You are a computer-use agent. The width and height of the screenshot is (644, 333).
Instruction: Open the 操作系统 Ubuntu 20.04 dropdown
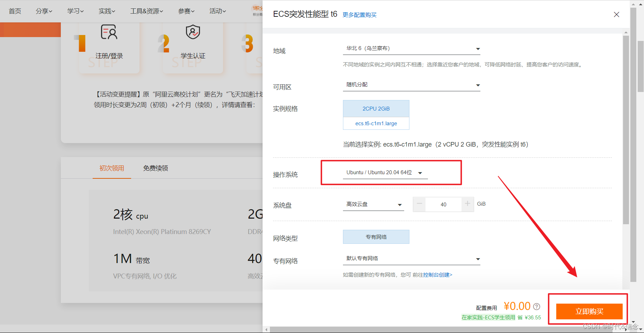(x=385, y=172)
